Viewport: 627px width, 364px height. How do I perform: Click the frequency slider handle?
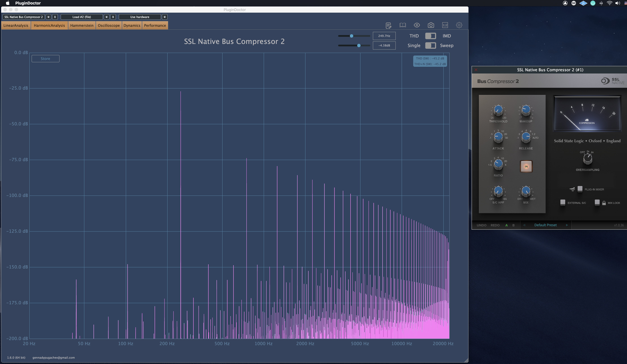click(x=351, y=36)
